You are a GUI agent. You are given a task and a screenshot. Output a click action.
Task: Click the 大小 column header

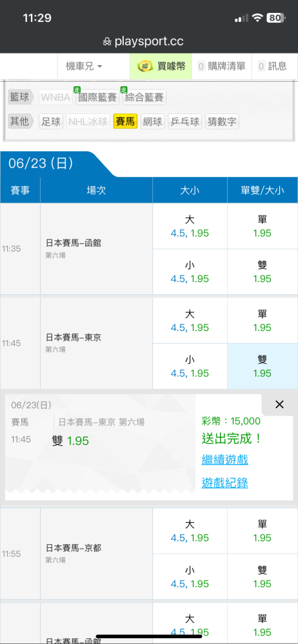tap(190, 191)
